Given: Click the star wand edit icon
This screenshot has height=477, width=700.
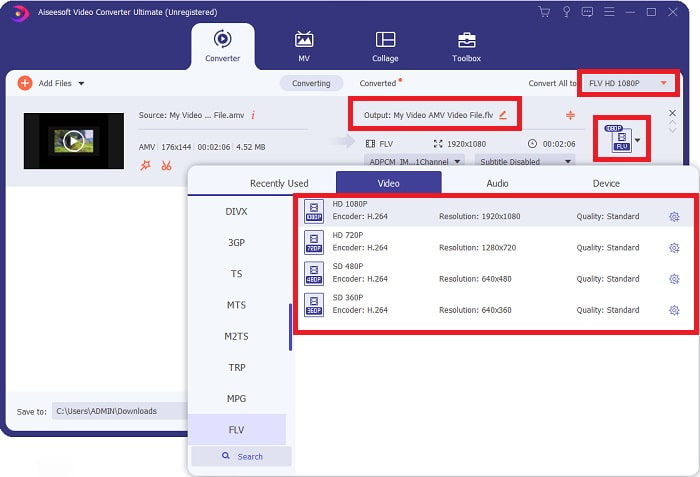Looking at the screenshot, I should tap(146, 166).
